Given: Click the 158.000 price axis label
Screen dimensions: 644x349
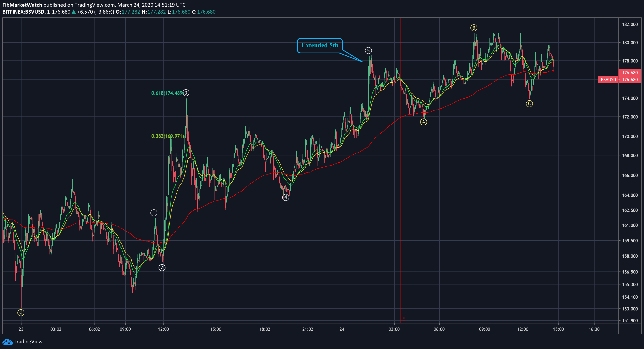Looking at the screenshot, I should [x=630, y=256].
